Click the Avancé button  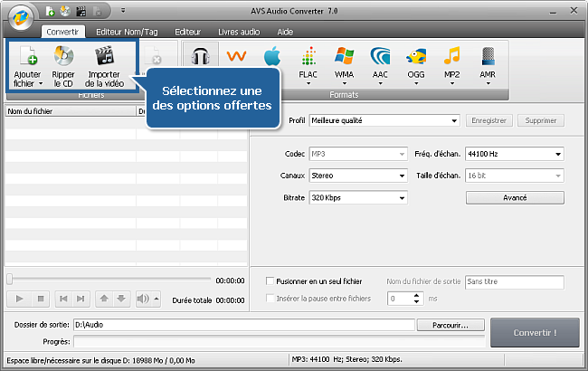tap(514, 197)
